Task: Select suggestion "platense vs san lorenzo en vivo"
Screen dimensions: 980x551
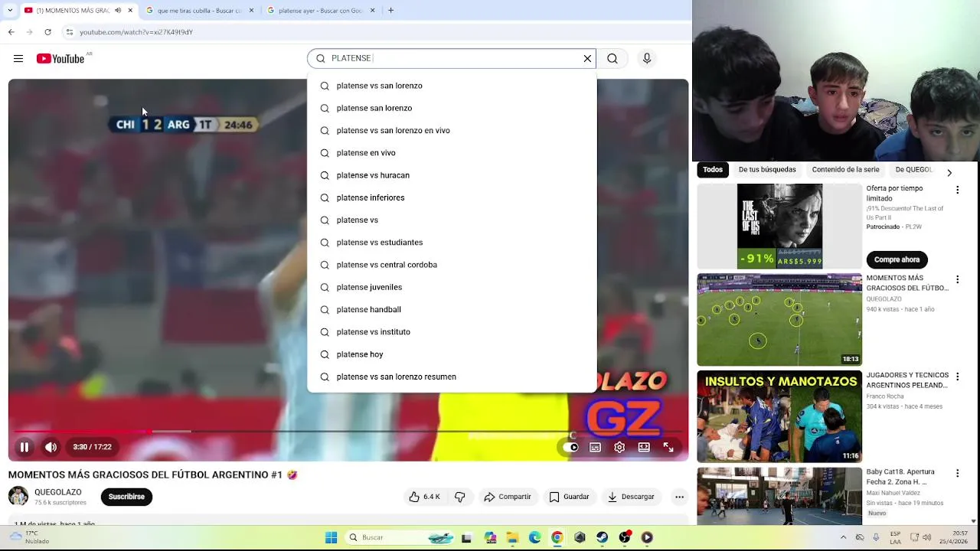Action: pyautogui.click(x=452, y=130)
